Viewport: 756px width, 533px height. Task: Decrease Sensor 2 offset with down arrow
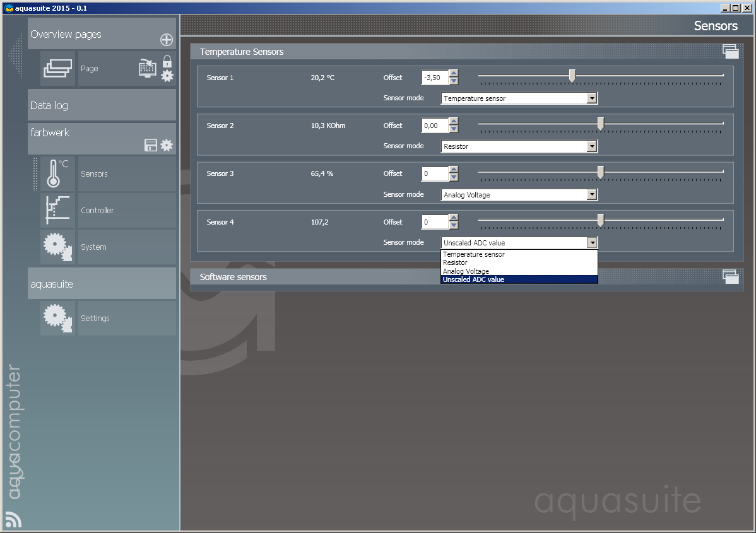coord(454,129)
